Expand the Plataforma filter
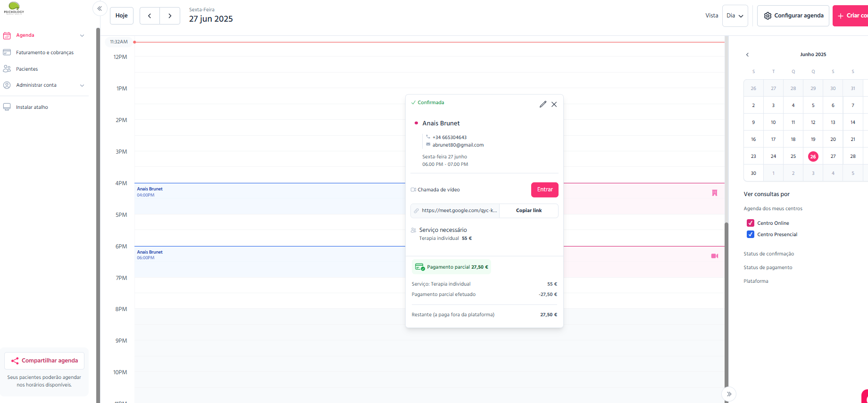868x403 pixels. pos(756,281)
